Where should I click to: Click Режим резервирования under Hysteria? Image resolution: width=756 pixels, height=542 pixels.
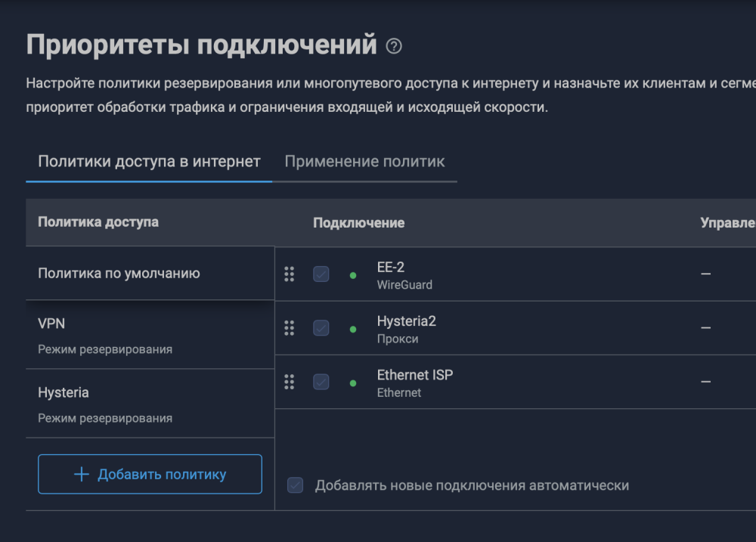105,418
